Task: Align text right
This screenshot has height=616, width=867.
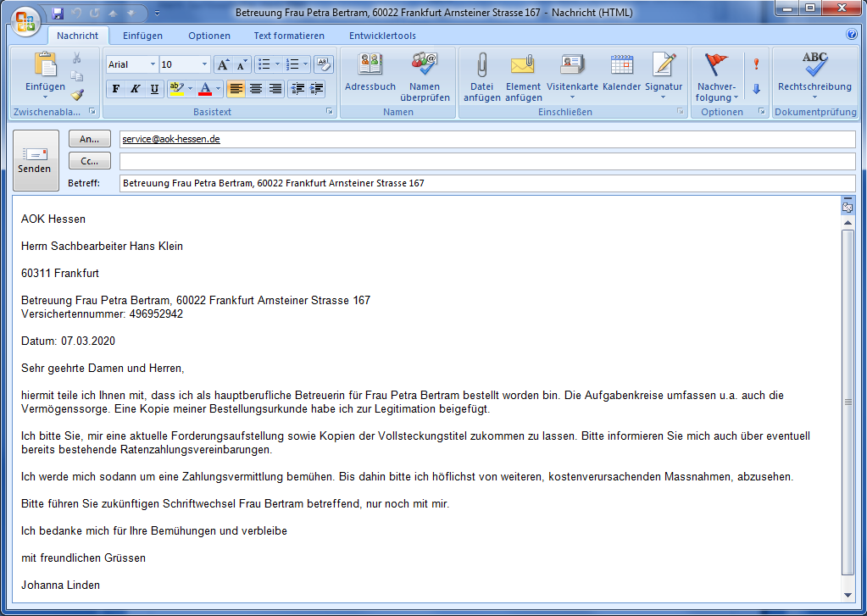Action: click(275, 88)
